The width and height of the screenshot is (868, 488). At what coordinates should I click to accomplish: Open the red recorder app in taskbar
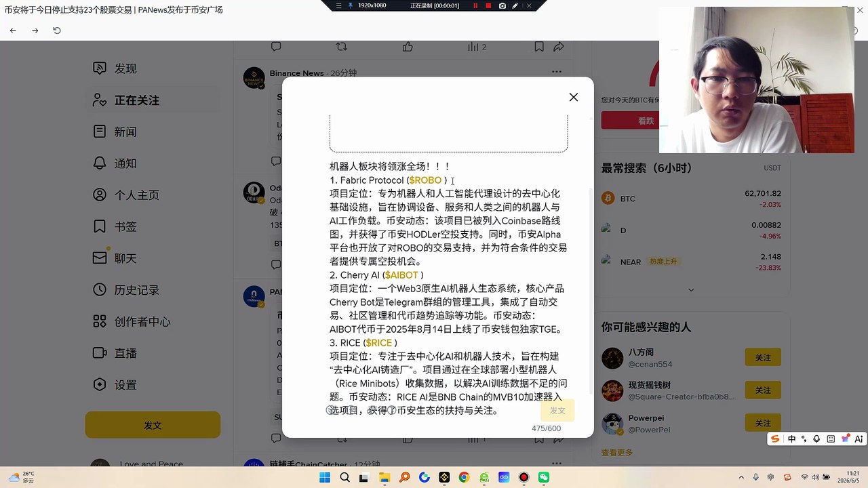[x=524, y=477]
